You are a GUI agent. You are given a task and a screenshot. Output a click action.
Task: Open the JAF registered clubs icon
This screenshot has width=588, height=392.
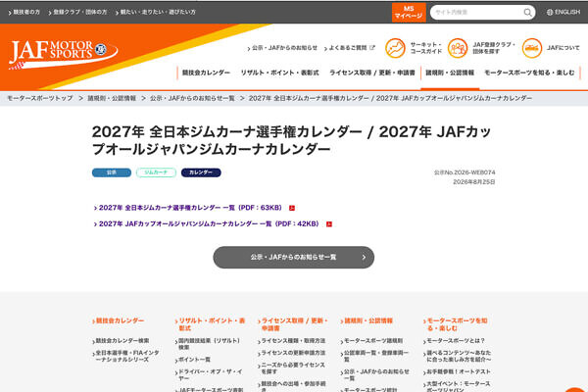coord(458,48)
